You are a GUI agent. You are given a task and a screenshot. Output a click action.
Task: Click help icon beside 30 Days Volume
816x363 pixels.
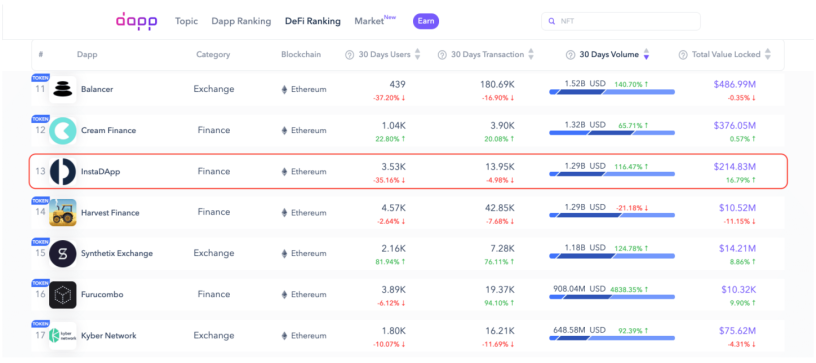[x=570, y=55]
